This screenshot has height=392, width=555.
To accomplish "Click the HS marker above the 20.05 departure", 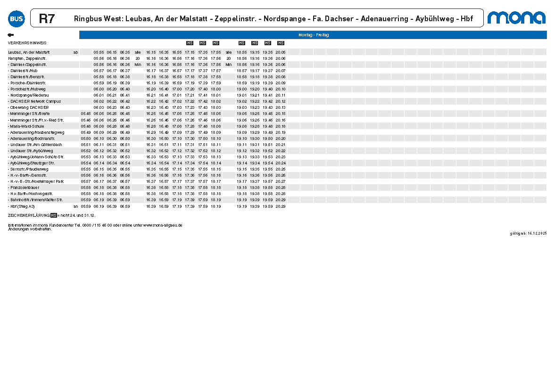I will pyautogui.click(x=281, y=43).
